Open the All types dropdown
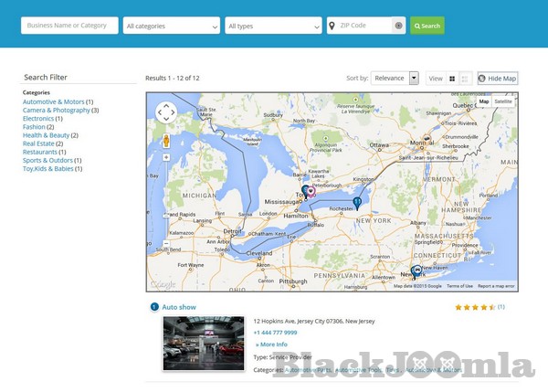548x392 pixels. (x=273, y=26)
